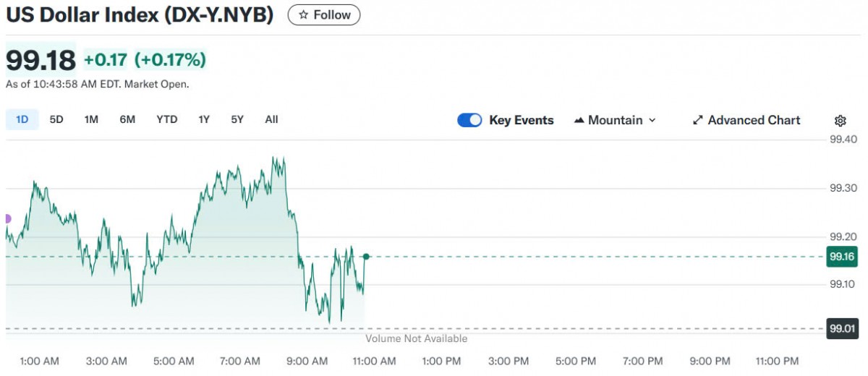The height and width of the screenshot is (376, 868).
Task: Open chart settings gear icon
Action: 840,121
